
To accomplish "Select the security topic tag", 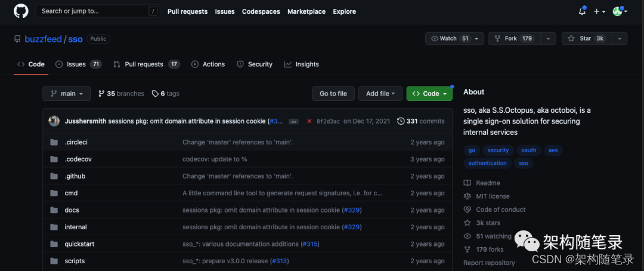I will (x=498, y=150).
